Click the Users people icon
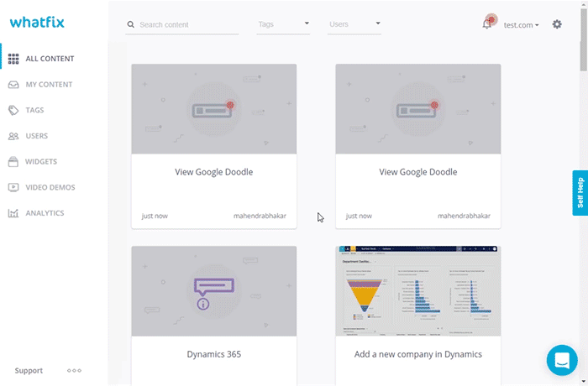 13,136
